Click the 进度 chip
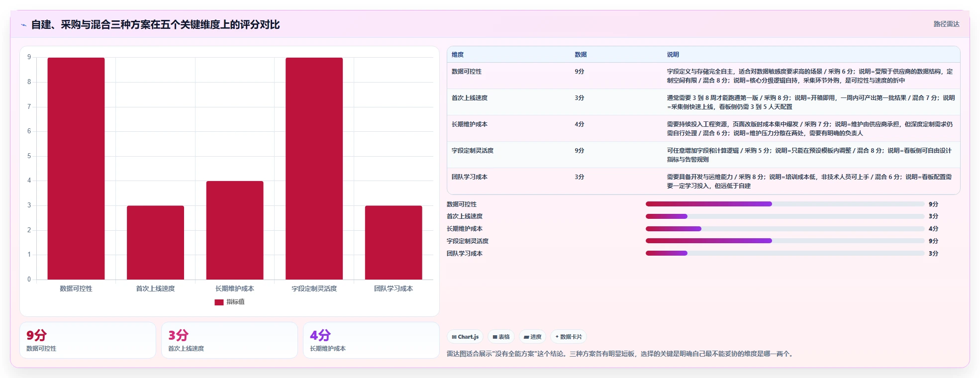Image resolution: width=980 pixels, height=378 pixels. coord(532,337)
